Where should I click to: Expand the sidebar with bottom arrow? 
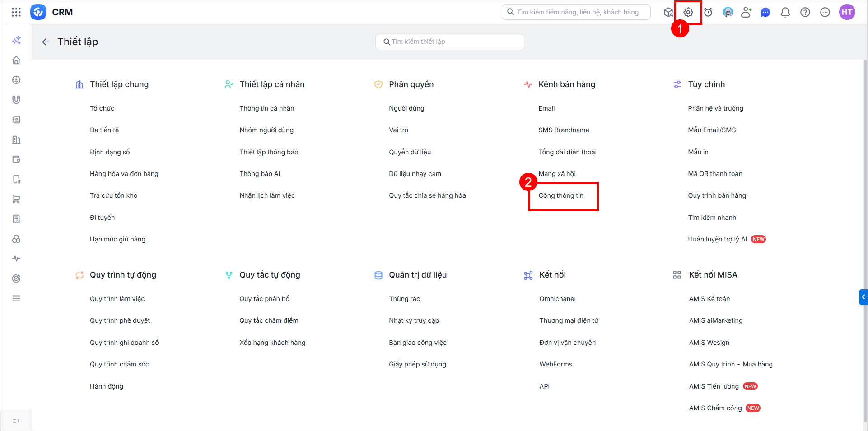point(16,421)
